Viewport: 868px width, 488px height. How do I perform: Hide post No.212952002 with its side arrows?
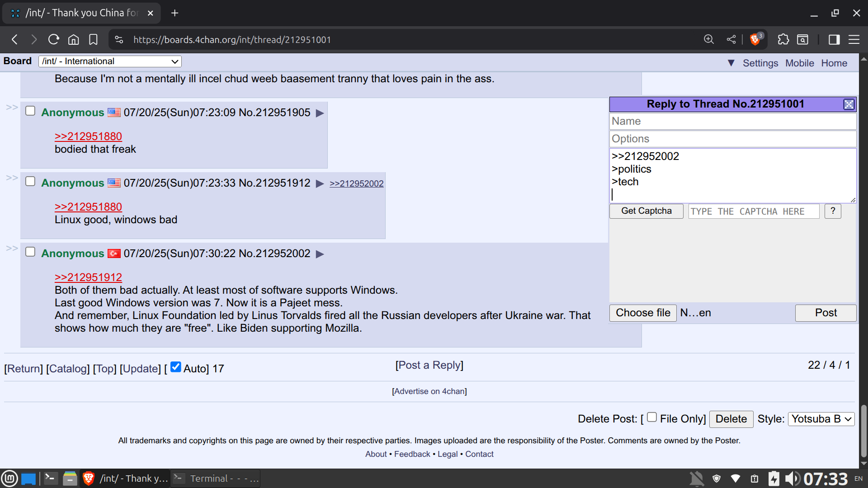click(x=12, y=249)
